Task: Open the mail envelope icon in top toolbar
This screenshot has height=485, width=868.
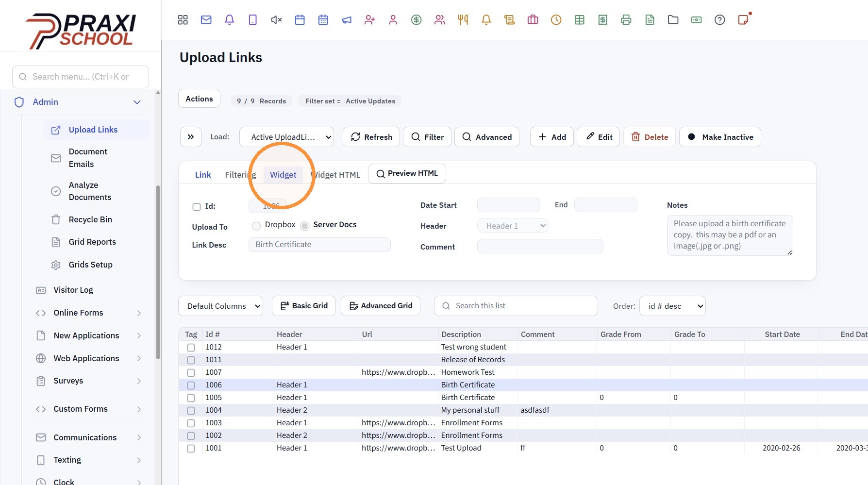Action: click(206, 20)
